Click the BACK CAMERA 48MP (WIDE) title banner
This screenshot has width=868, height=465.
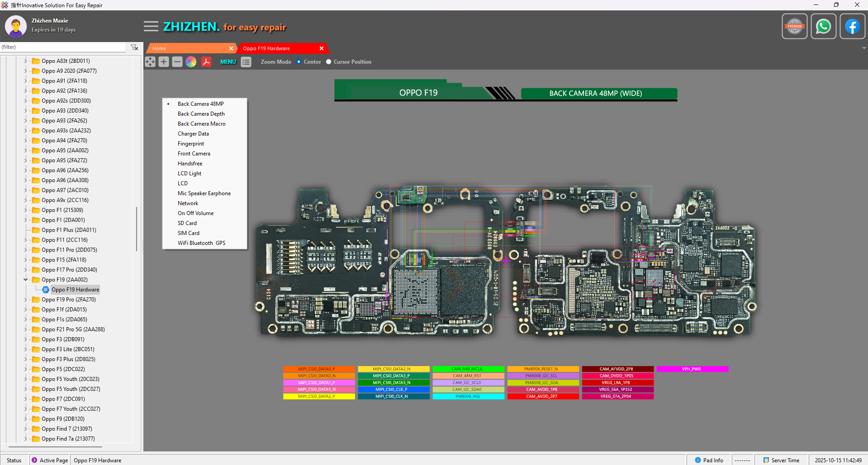[x=599, y=93]
